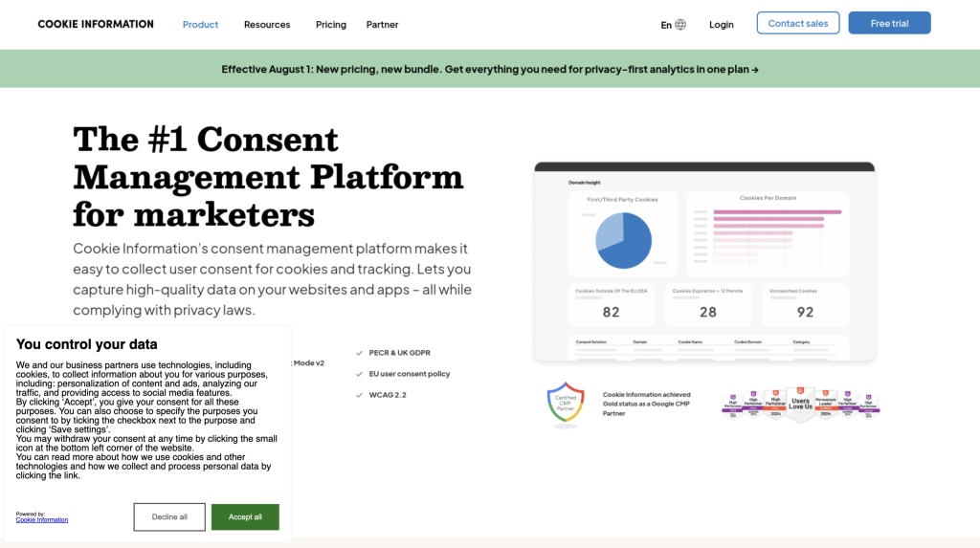The image size is (980, 548).
Task: Click the checkmark beside EU user consent policy
Action: (360, 374)
